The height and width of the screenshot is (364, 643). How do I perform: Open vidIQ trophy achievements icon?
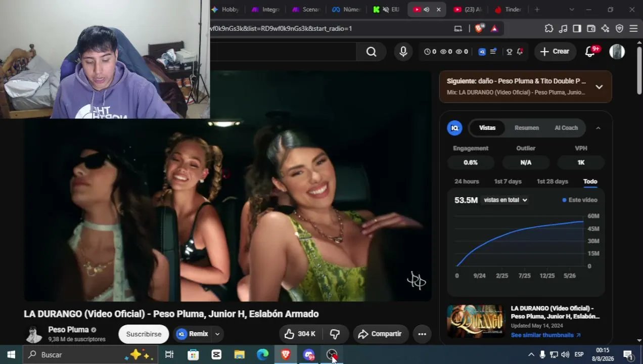tap(509, 52)
